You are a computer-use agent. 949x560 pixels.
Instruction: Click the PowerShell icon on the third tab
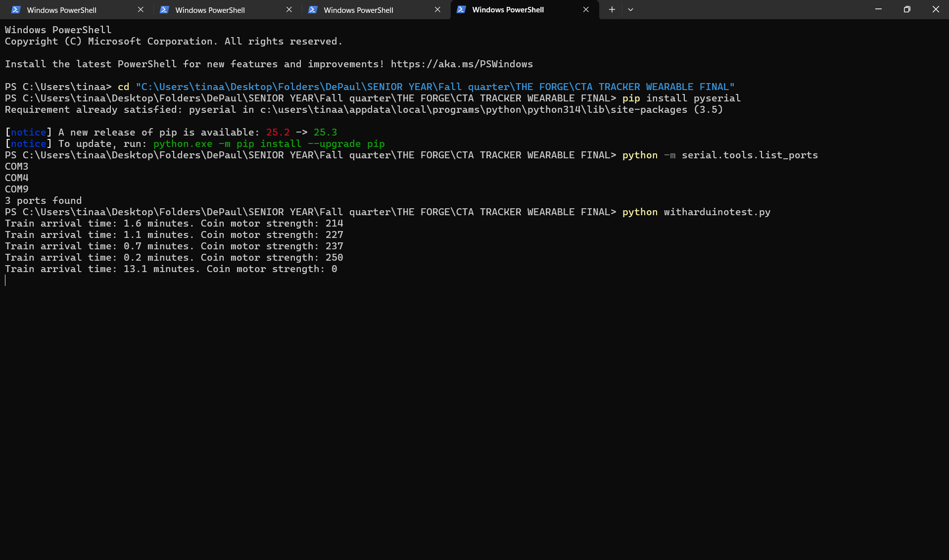pyautogui.click(x=314, y=9)
